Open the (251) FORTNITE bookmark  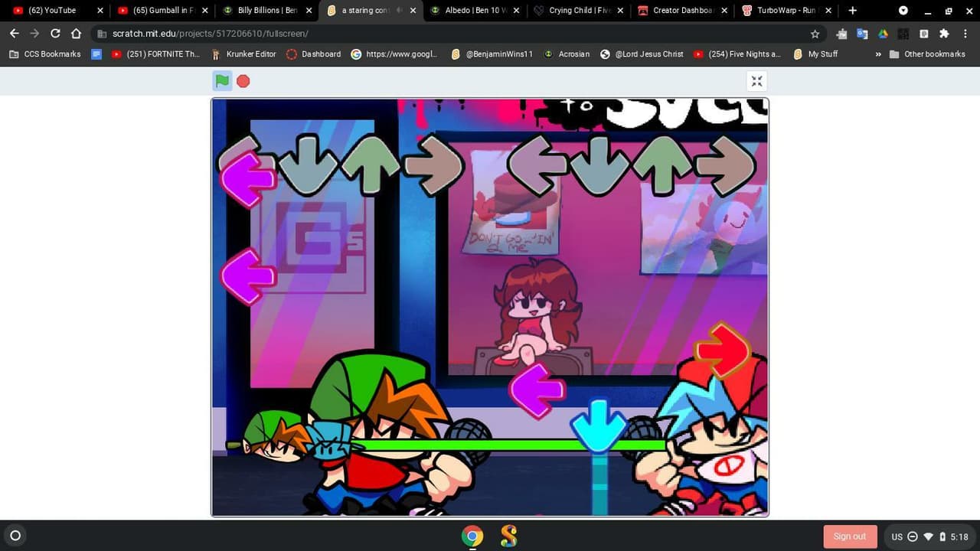click(x=156, y=54)
